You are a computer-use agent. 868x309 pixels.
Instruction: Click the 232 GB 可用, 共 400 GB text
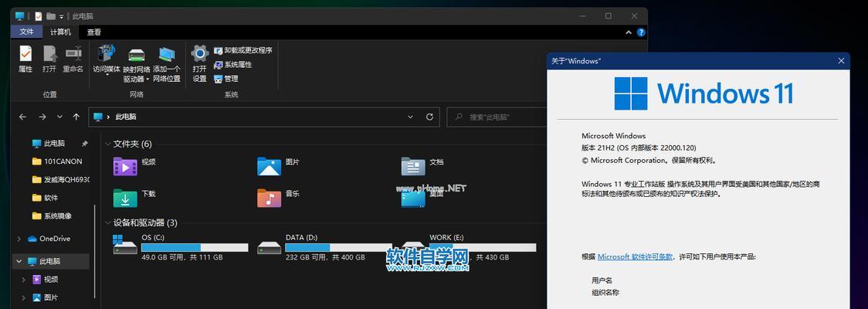click(x=325, y=257)
